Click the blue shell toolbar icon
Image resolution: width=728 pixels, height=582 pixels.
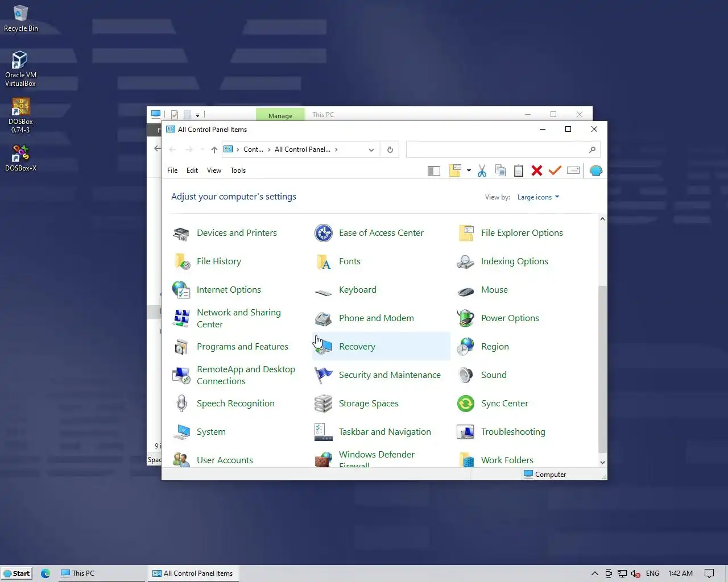[596, 171]
